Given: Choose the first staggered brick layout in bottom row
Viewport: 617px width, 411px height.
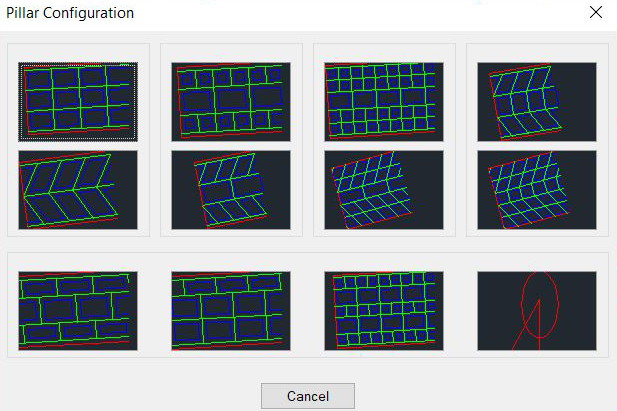Looking at the screenshot, I should pos(78,310).
